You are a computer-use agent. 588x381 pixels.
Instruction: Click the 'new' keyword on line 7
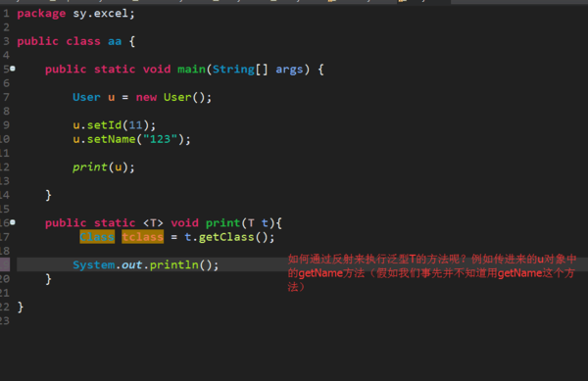146,97
